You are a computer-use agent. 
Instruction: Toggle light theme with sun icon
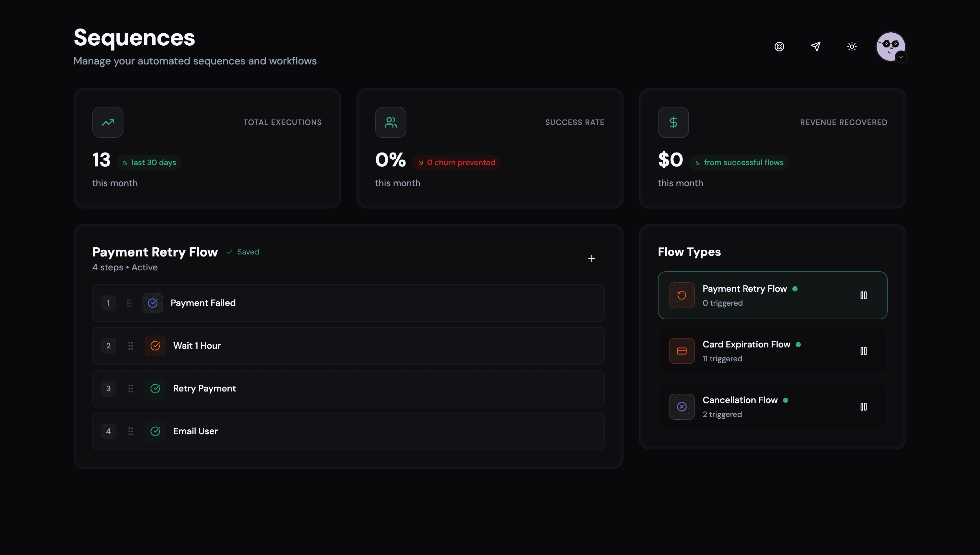point(851,47)
